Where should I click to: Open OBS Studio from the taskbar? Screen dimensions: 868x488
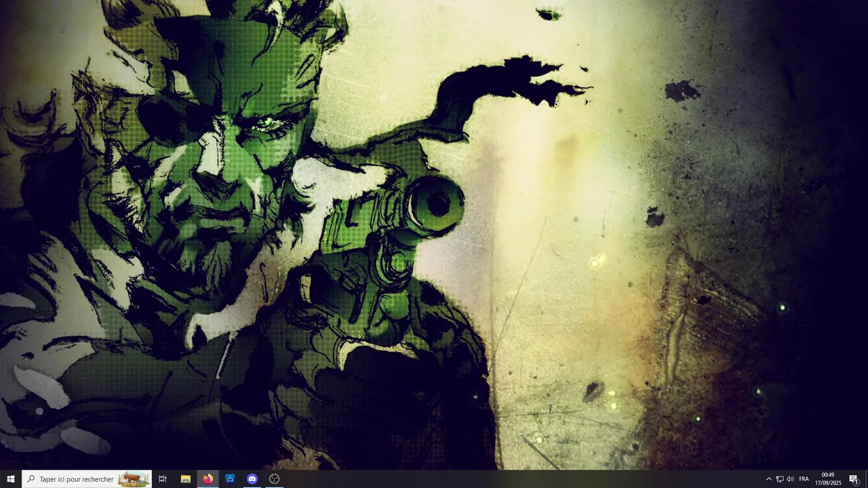pyautogui.click(x=275, y=479)
